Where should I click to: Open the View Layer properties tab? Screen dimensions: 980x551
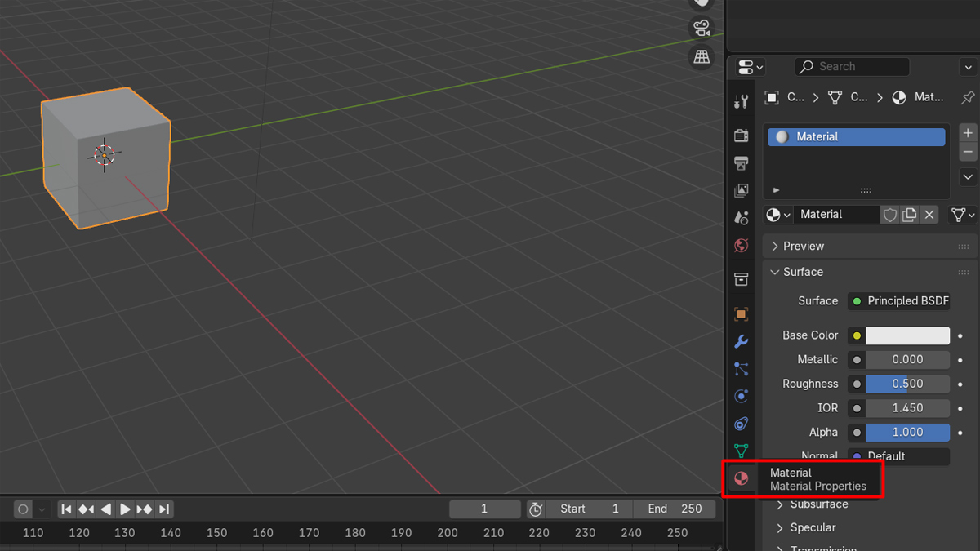(x=742, y=190)
